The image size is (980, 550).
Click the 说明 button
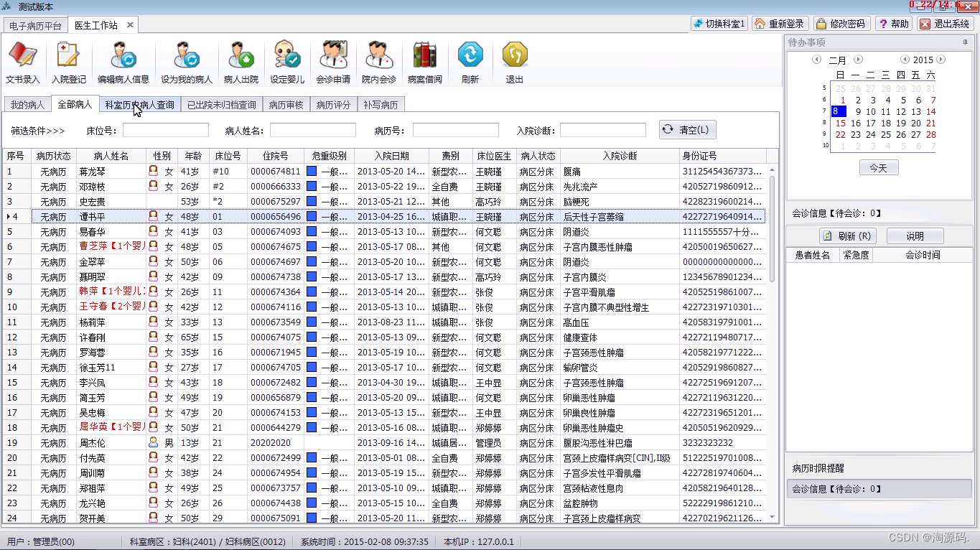(x=915, y=236)
